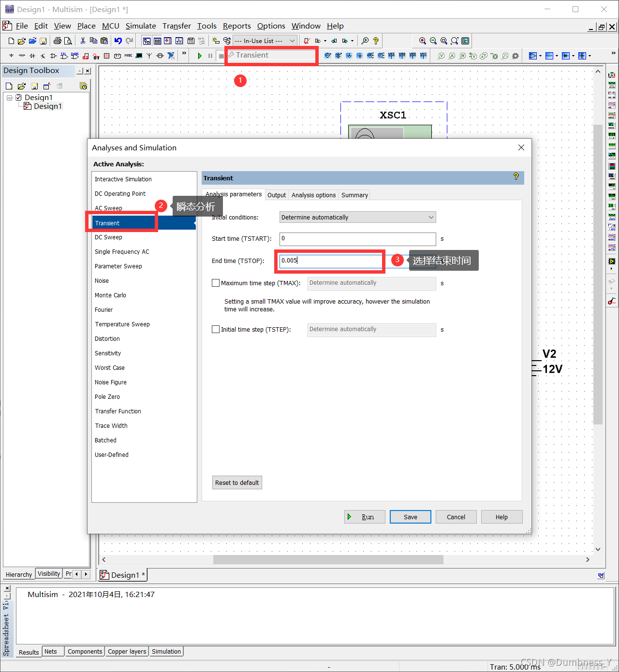Open the Nets tab in spreadsheet view
619x672 pixels.
pos(51,651)
